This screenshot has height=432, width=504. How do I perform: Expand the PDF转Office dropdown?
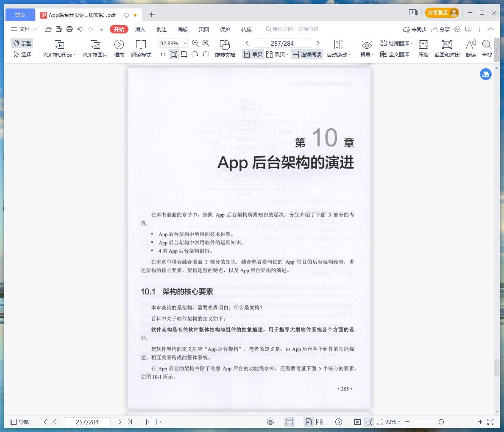pyautogui.click(x=74, y=55)
